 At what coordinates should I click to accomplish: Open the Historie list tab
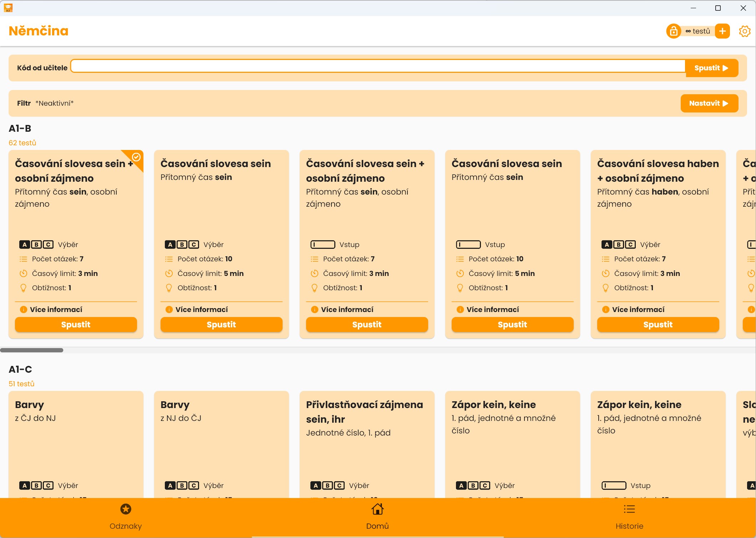tap(629, 516)
